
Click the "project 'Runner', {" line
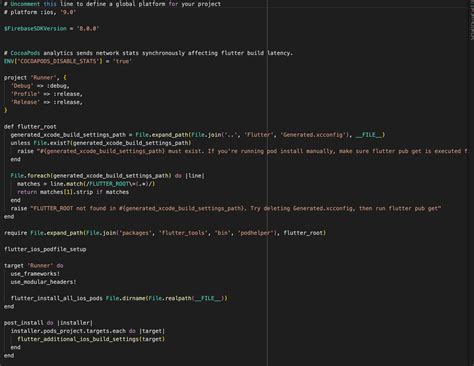click(x=35, y=78)
